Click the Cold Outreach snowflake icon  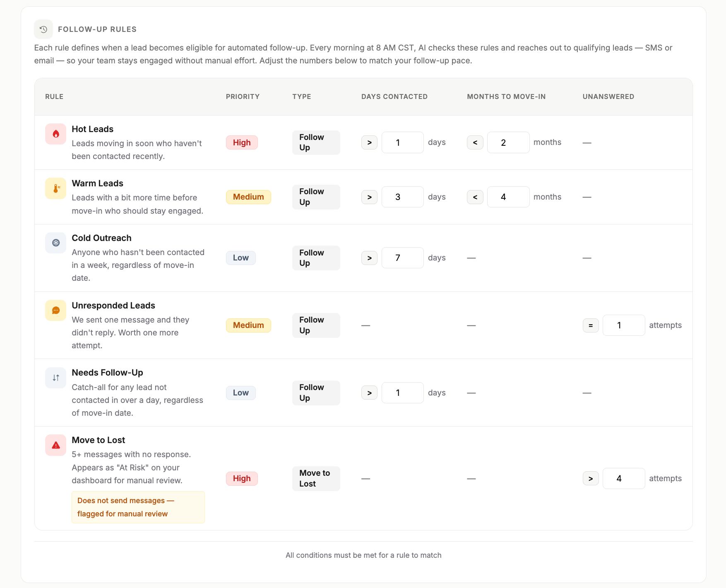[56, 243]
